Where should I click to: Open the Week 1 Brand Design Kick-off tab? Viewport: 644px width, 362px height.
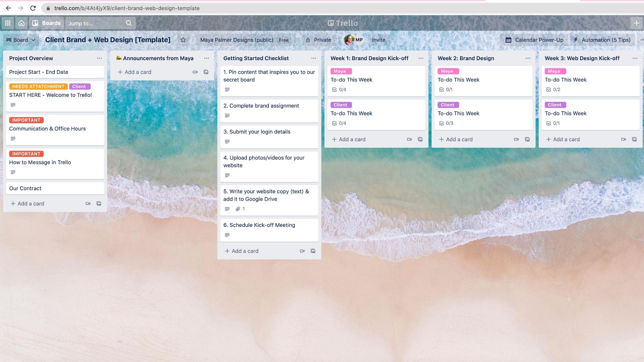click(369, 58)
